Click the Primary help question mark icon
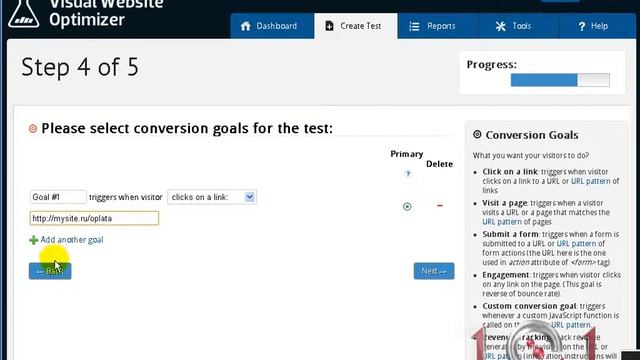 click(x=407, y=173)
